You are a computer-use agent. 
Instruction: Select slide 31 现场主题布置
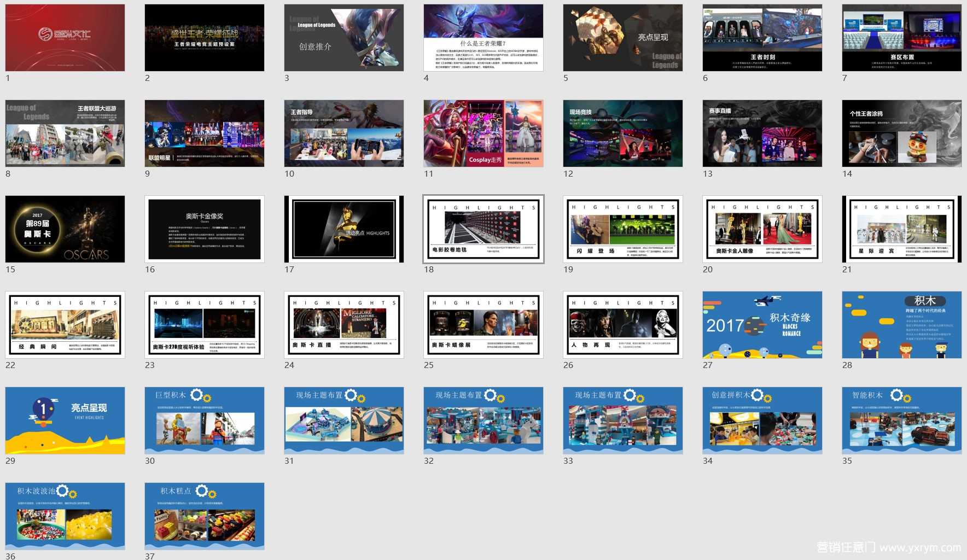click(x=344, y=421)
